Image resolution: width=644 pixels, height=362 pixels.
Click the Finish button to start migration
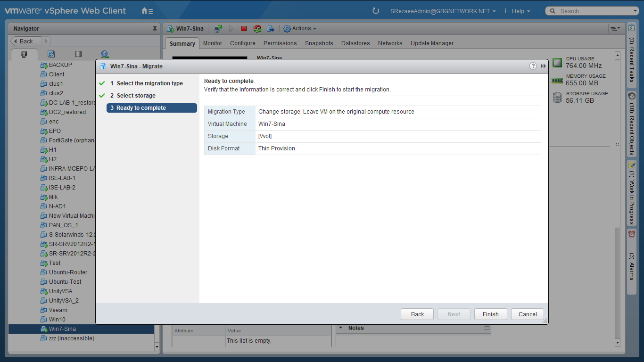click(490, 314)
